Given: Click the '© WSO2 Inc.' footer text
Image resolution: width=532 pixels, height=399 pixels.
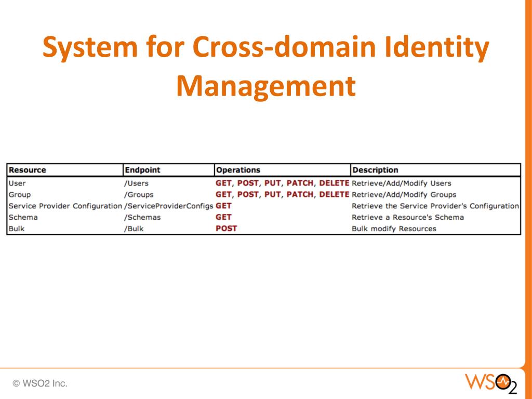Looking at the screenshot, I should (40, 383).
